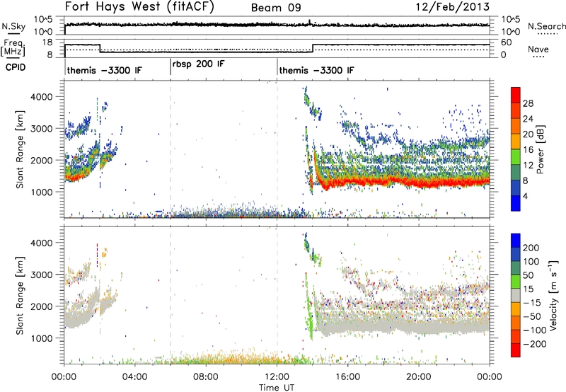
Task: Click the '20:00' time axis tick label
Action: pyautogui.click(x=419, y=377)
